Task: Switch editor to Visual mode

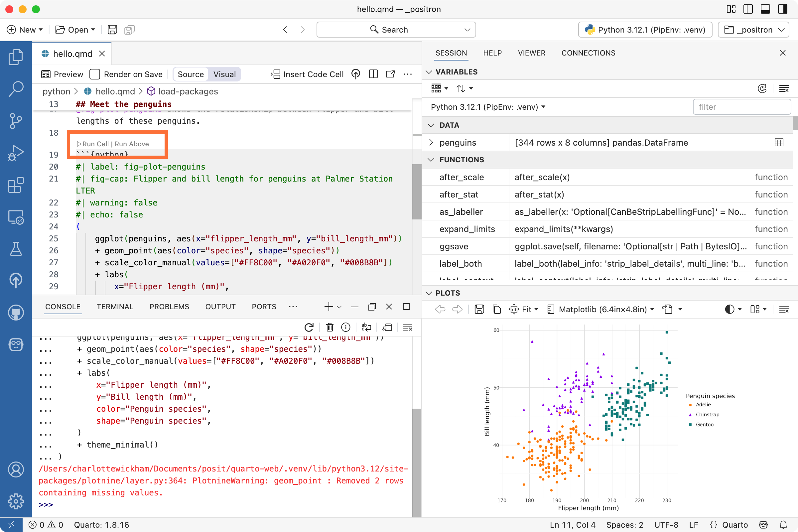Action: (x=224, y=74)
